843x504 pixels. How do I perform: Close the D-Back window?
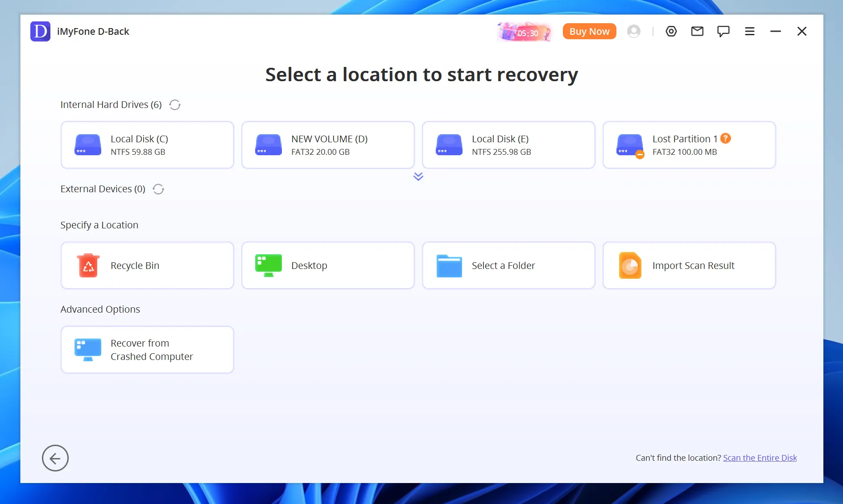point(802,31)
